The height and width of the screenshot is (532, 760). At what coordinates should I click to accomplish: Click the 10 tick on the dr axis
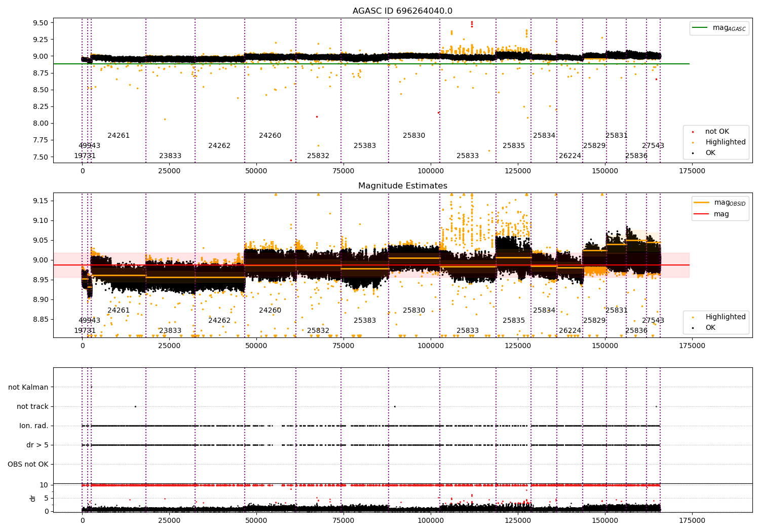point(44,485)
